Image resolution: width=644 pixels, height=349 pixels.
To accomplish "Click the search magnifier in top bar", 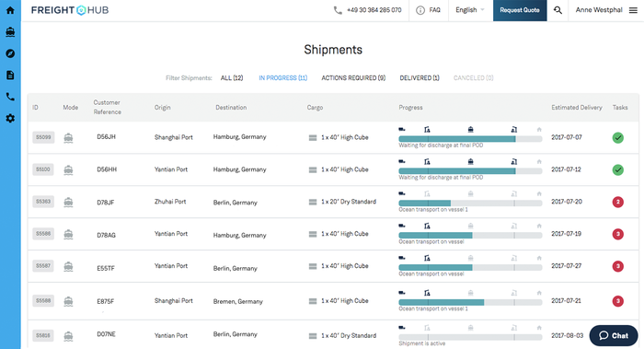I will pos(558,10).
